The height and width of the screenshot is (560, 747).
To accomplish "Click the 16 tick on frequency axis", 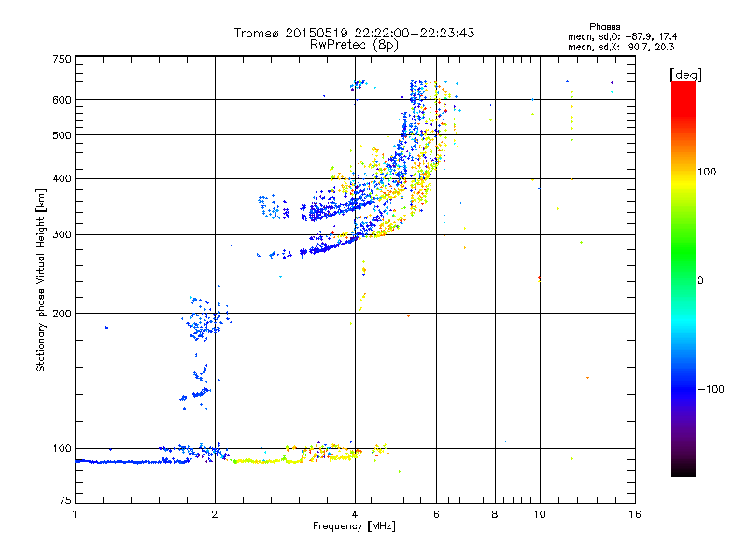I will (635, 514).
